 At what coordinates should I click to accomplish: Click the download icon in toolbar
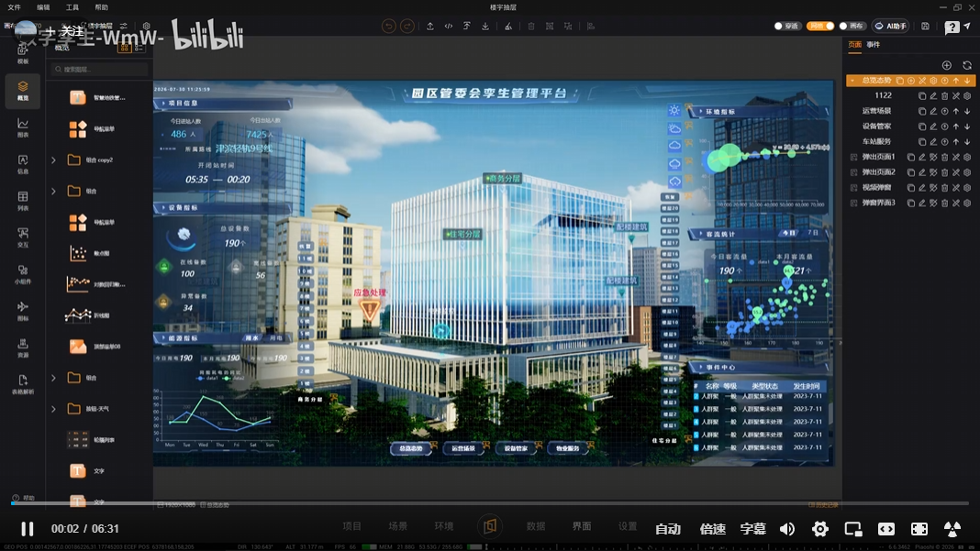click(485, 27)
